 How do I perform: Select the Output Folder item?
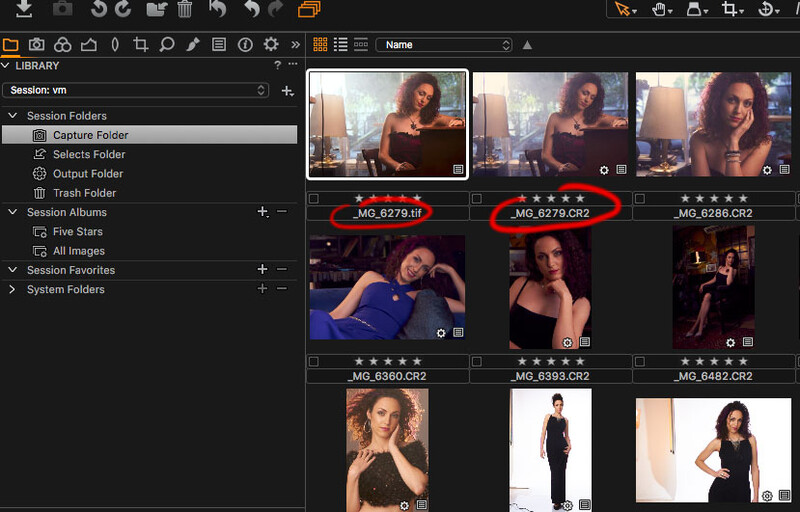pos(88,174)
